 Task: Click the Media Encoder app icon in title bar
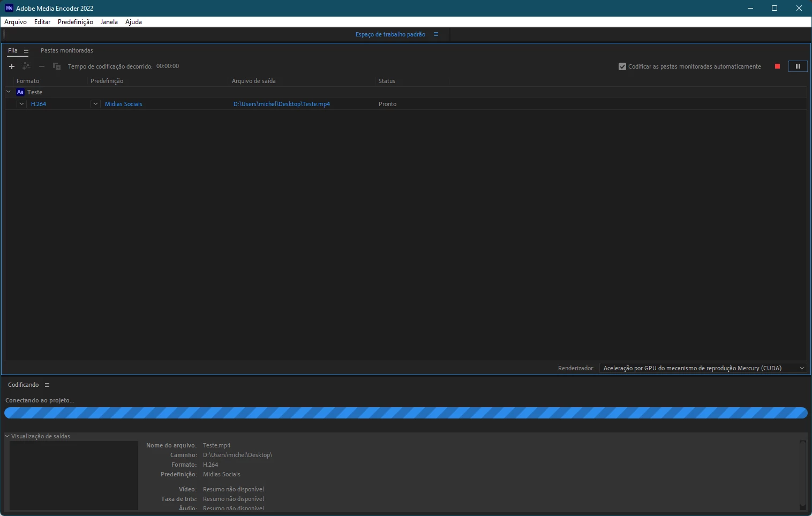(9, 8)
